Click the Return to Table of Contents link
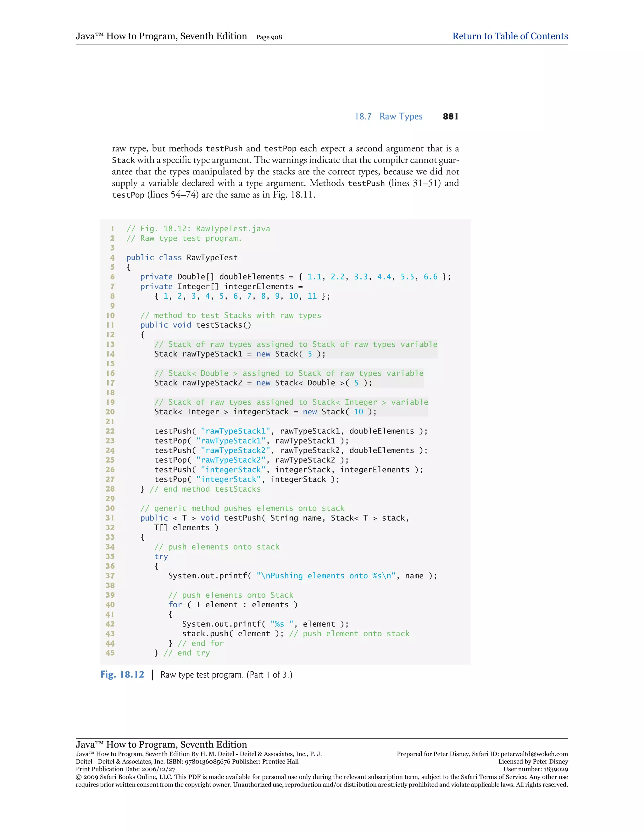The height and width of the screenshot is (833, 644). point(510,36)
